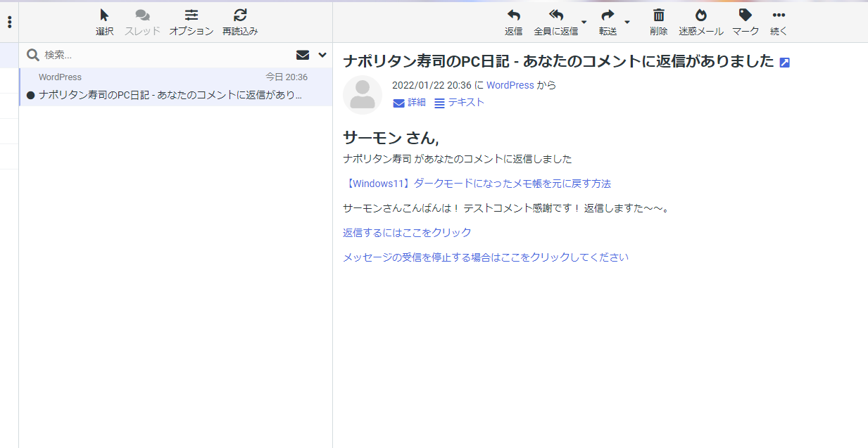Switch to テキスト plain text view
The width and height of the screenshot is (868, 448).
[x=460, y=103]
